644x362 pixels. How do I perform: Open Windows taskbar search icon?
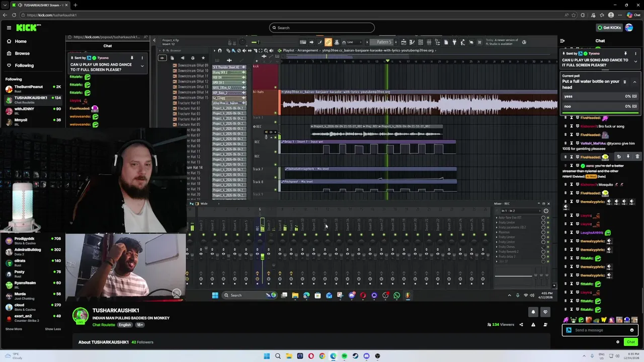pyautogui.click(x=278, y=356)
